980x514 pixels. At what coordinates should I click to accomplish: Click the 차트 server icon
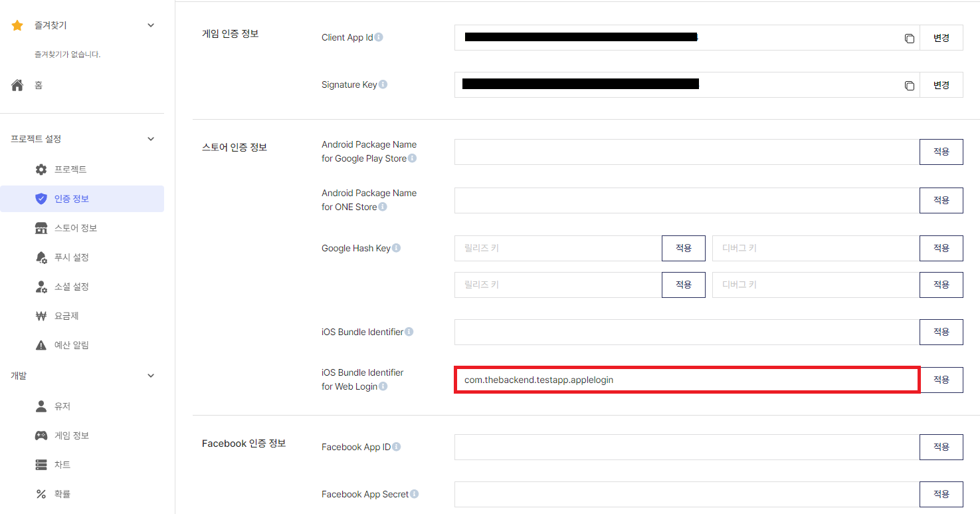[41, 465]
